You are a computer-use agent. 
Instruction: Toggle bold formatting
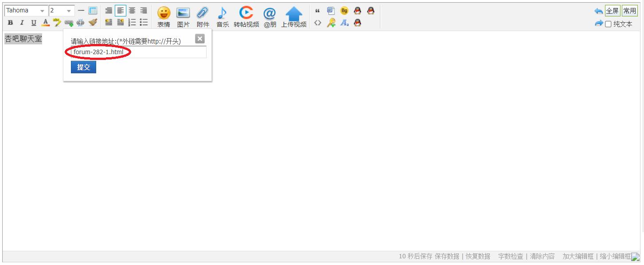coord(10,23)
